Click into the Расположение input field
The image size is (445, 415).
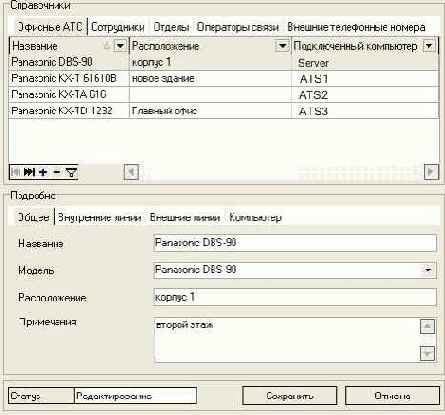[295, 297]
